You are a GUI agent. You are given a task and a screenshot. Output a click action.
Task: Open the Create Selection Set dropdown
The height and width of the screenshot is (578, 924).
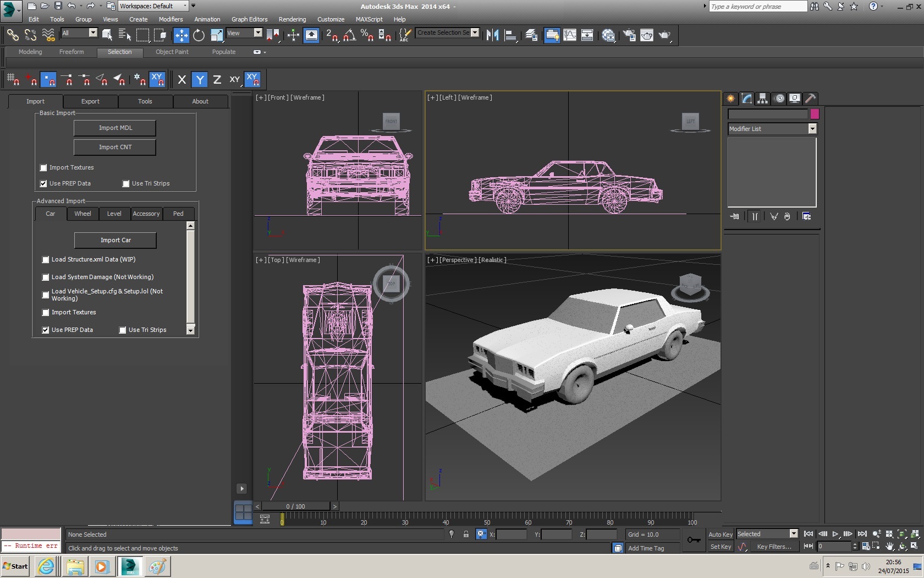475,33
